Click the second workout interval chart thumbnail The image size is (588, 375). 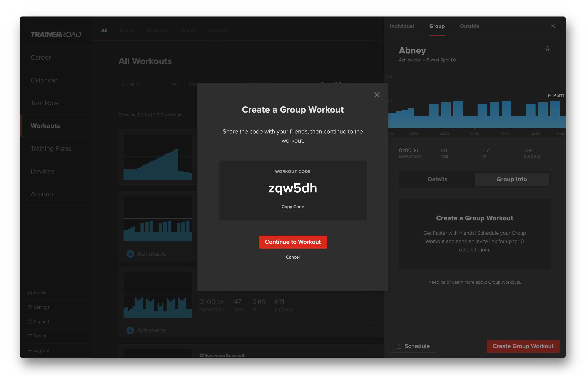pos(157,219)
